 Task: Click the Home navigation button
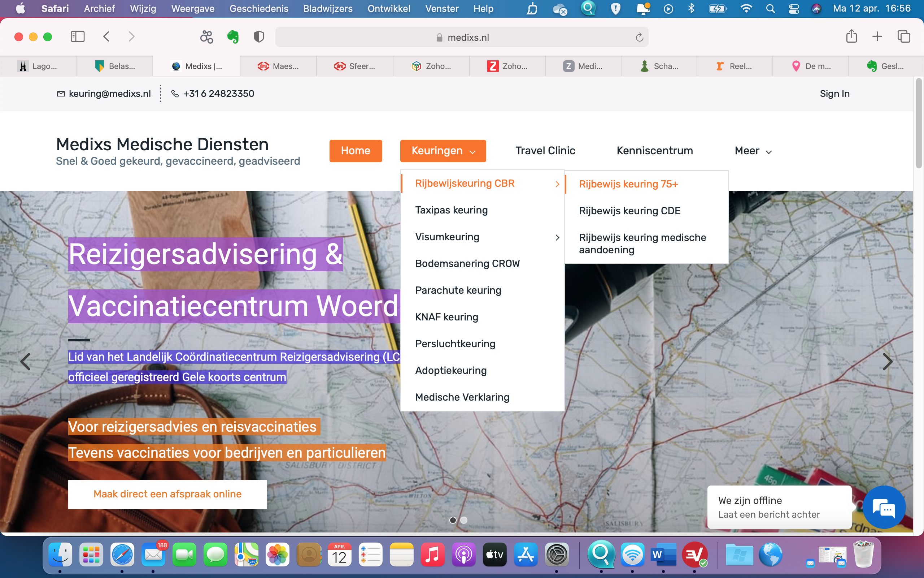pos(356,151)
